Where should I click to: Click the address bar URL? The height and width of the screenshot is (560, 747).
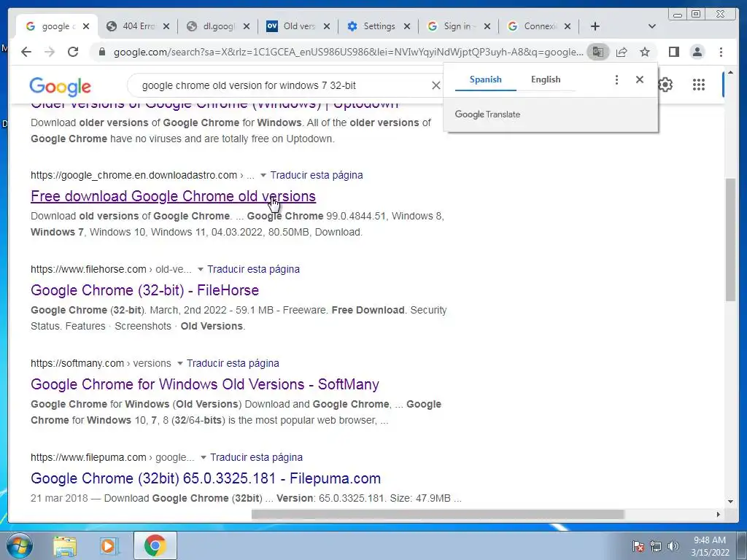click(x=348, y=52)
